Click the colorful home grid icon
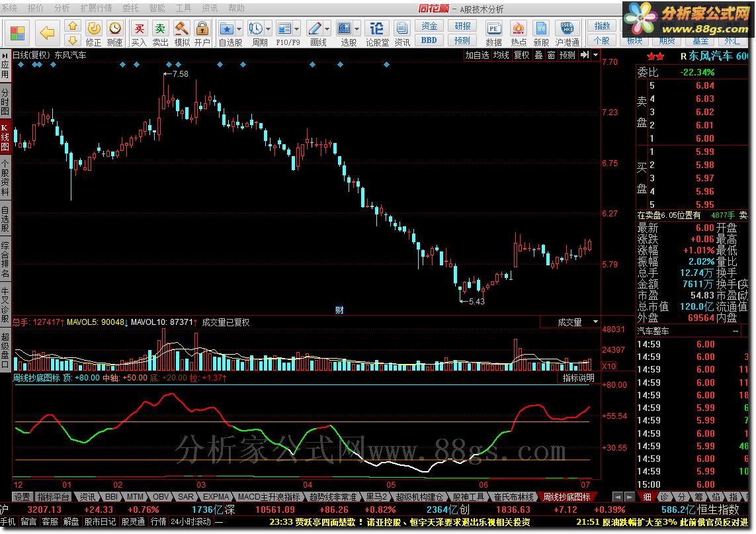The image size is (756, 534). [x=17, y=33]
